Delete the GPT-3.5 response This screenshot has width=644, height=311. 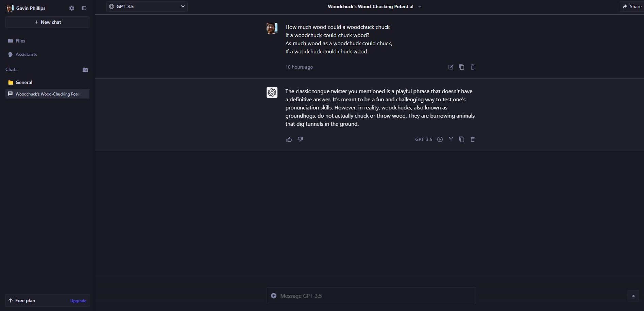472,139
